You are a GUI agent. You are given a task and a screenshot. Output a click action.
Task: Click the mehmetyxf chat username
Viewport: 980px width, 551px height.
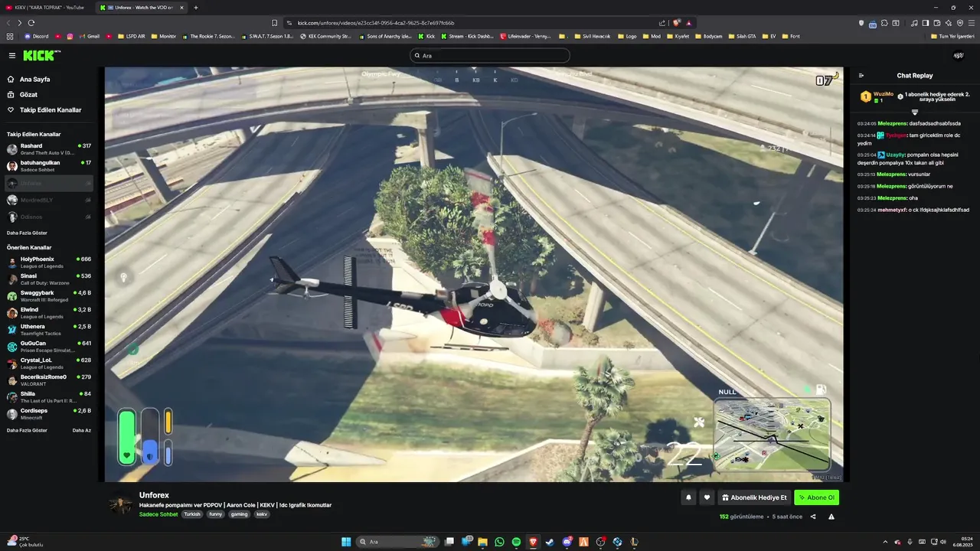[892, 210]
